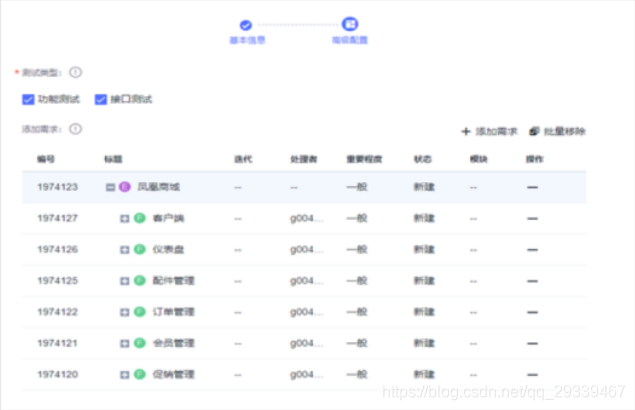
Task: Click the green F icon in row 1974126
Action: (x=140, y=249)
